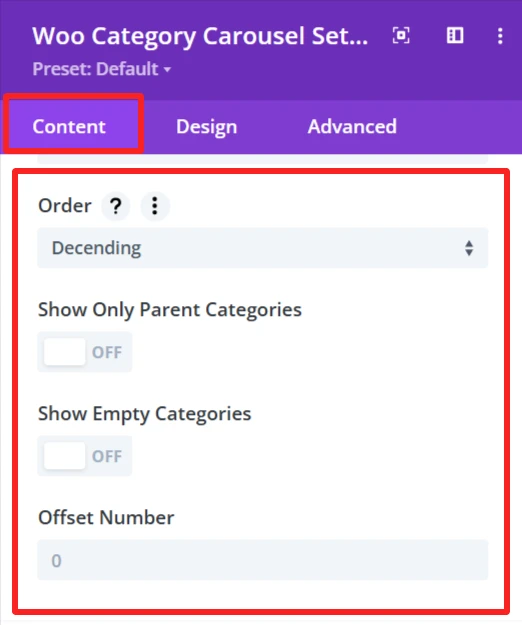The image size is (522, 625).
Task: Open the Preset: Default dropdown
Action: 102,69
